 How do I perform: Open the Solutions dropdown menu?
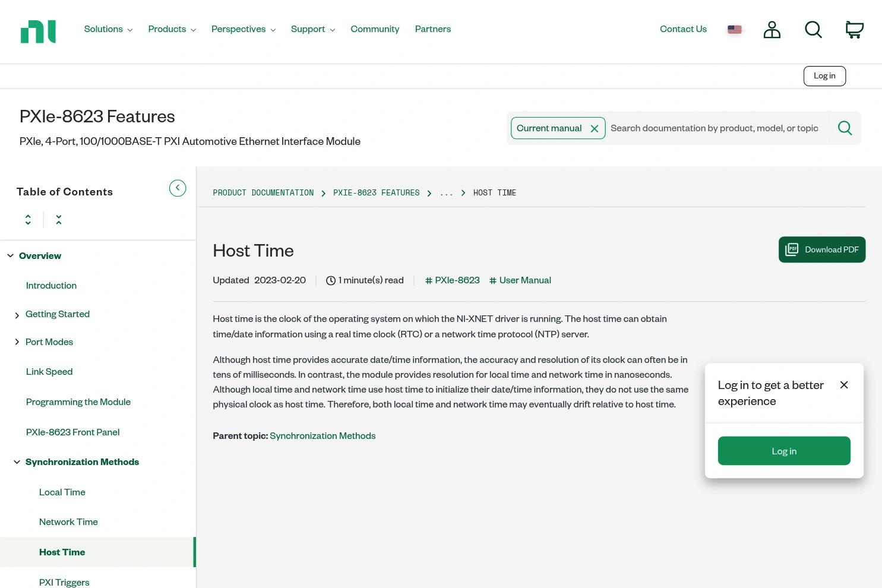pyautogui.click(x=108, y=29)
